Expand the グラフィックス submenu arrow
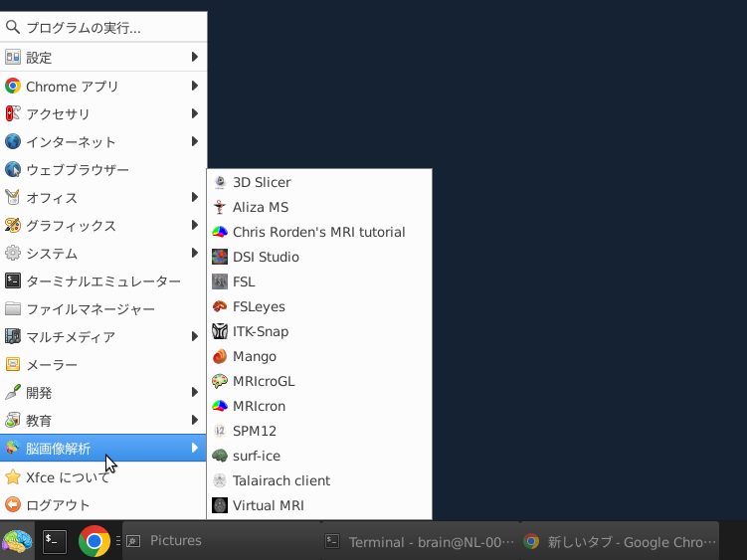The width and height of the screenshot is (747, 560). (x=194, y=225)
